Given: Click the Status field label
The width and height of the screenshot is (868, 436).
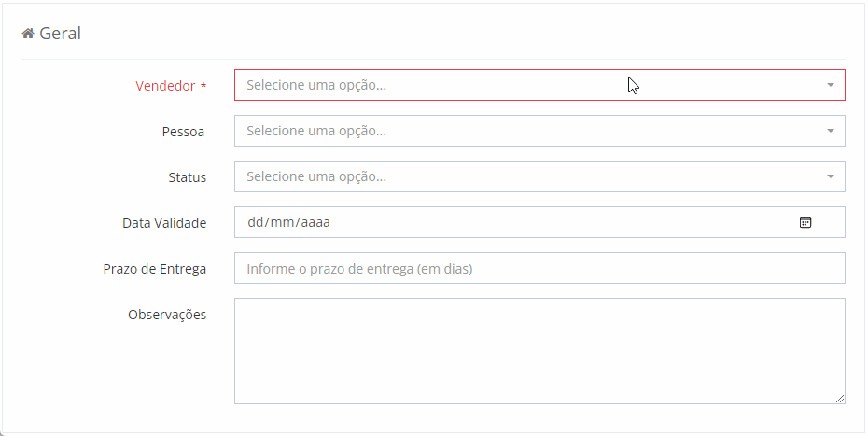Looking at the screenshot, I should tap(187, 177).
